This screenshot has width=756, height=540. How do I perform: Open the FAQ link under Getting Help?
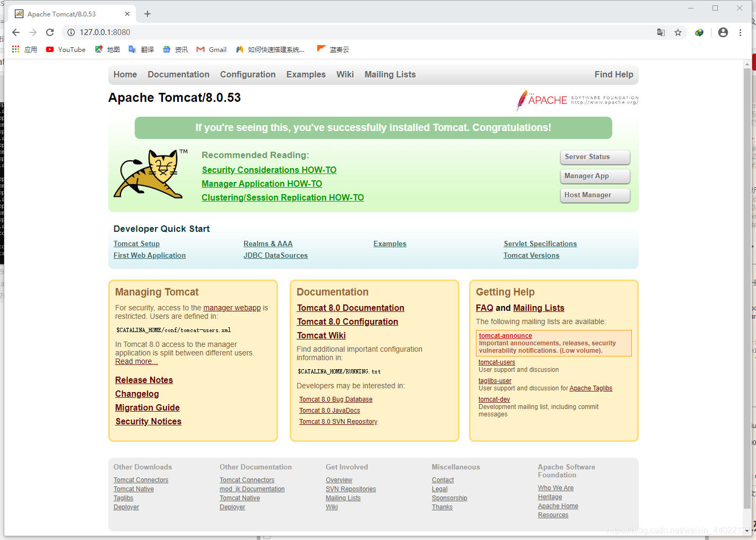coord(484,308)
